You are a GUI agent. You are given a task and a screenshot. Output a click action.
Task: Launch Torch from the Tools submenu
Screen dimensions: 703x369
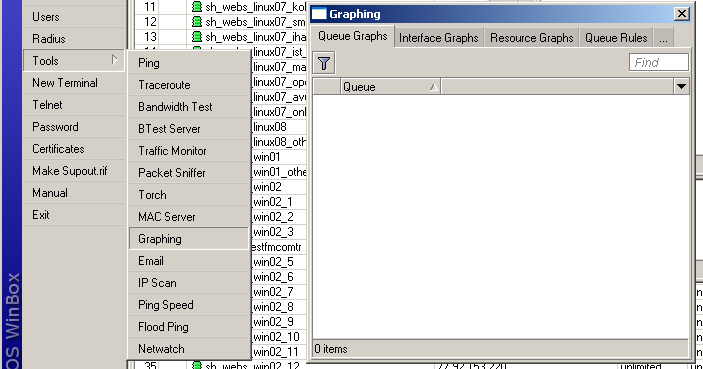pyautogui.click(x=189, y=195)
